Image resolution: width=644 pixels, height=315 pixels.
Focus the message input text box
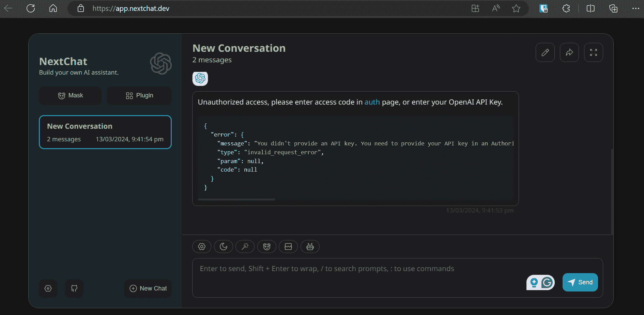pyautogui.click(x=398, y=278)
